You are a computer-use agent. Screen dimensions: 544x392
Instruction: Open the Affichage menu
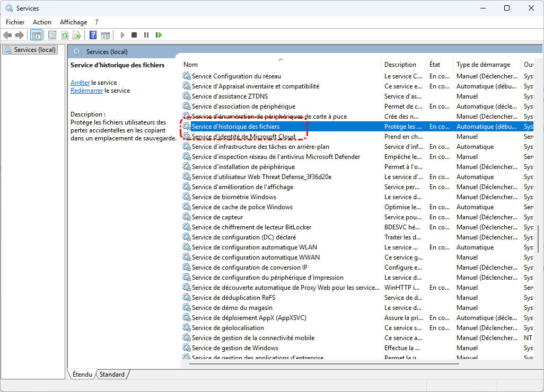coord(73,22)
